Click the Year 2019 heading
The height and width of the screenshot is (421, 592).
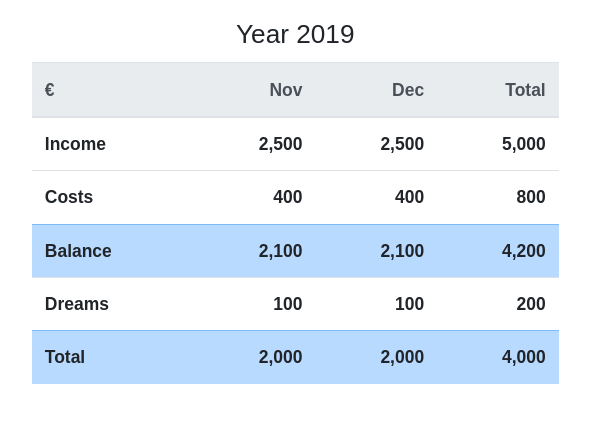pyautogui.click(x=295, y=34)
